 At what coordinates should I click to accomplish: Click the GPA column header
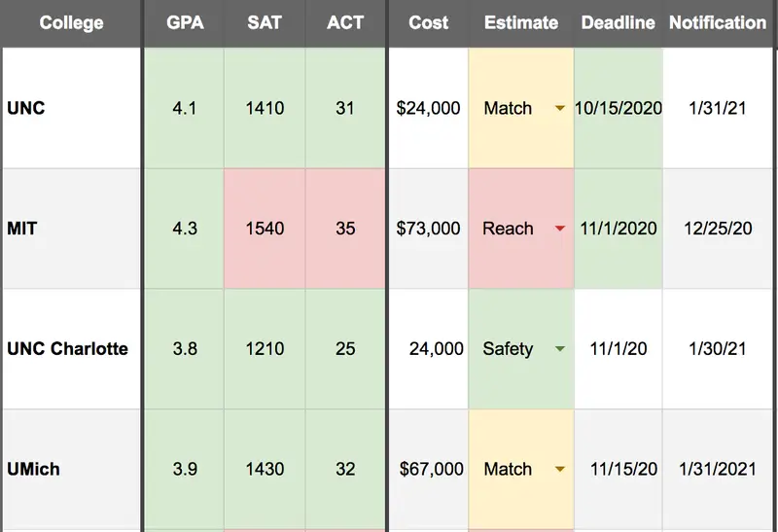[184, 22]
